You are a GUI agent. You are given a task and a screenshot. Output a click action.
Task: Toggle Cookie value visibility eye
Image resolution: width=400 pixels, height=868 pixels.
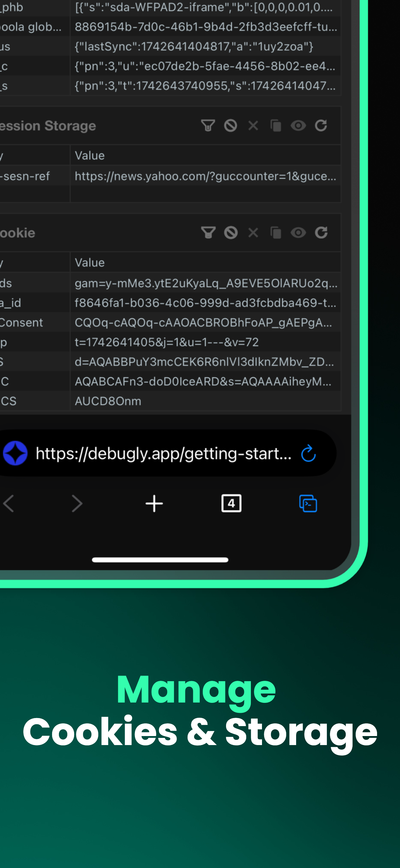(298, 233)
